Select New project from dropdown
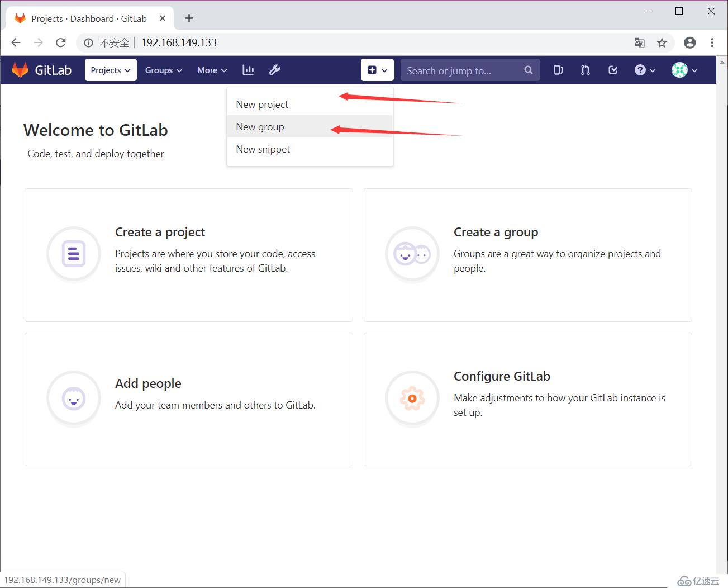The width and height of the screenshot is (728, 588). point(310,105)
